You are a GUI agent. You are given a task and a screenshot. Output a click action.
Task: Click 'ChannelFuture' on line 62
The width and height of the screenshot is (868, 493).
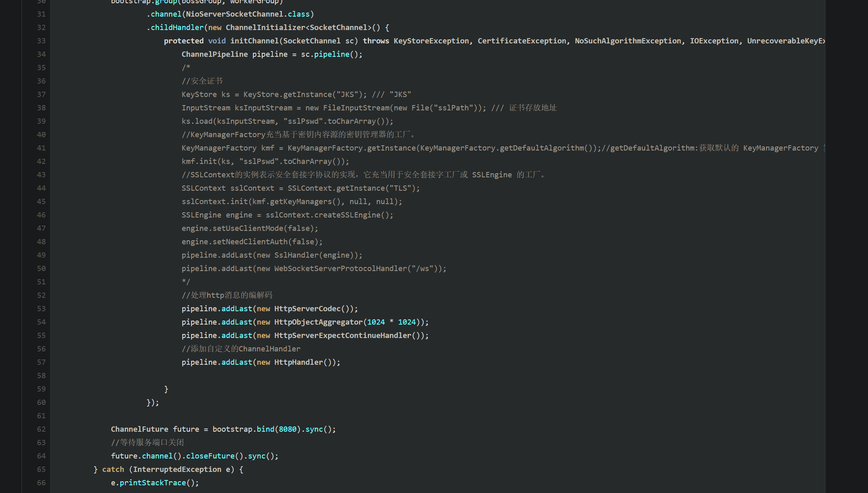point(140,429)
